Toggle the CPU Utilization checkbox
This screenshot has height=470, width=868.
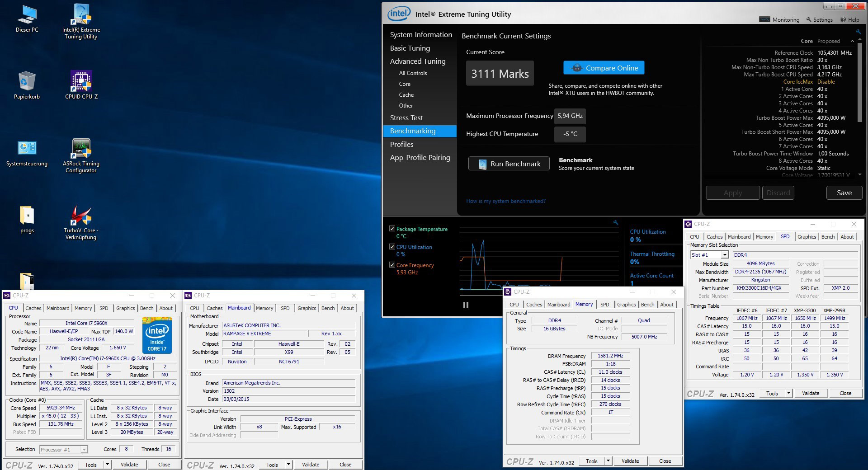click(x=392, y=247)
